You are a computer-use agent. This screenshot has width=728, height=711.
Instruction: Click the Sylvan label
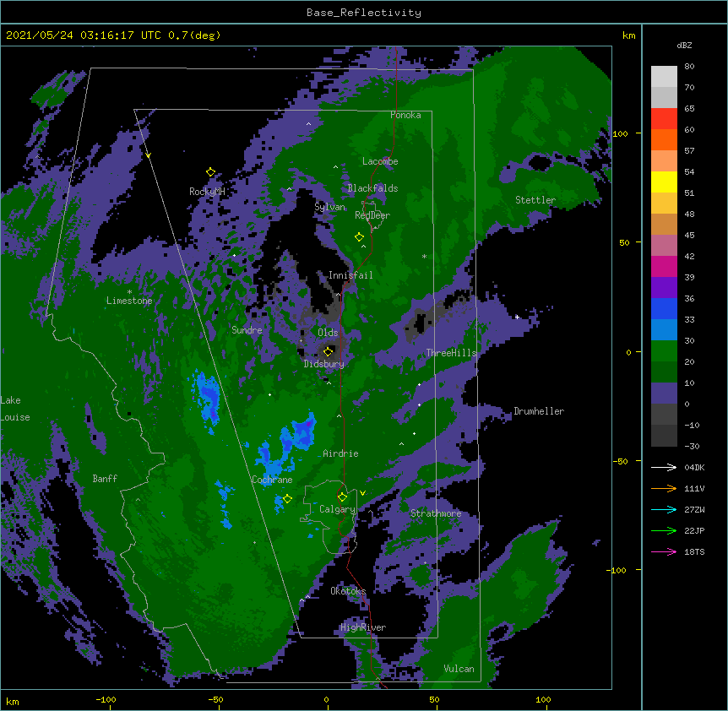coord(329,207)
